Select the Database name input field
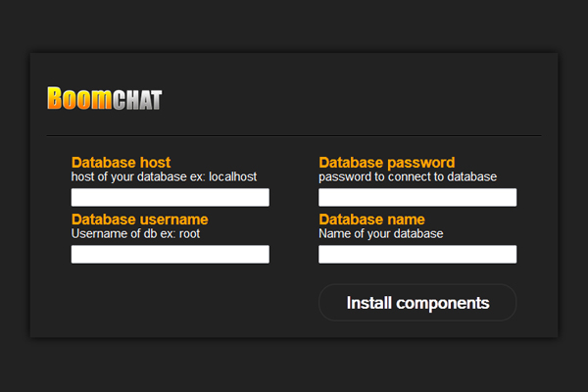Screen dimensions: 588x392 pos(417,255)
